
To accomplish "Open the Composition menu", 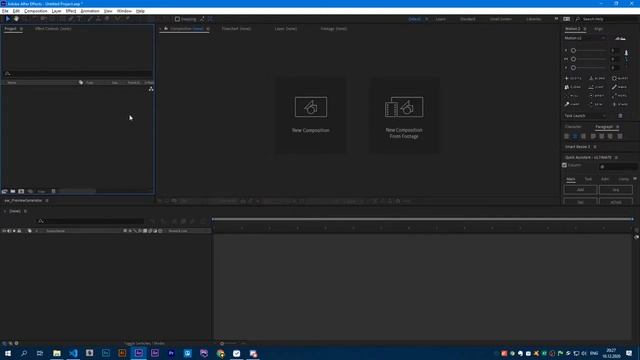I will 36,11.
